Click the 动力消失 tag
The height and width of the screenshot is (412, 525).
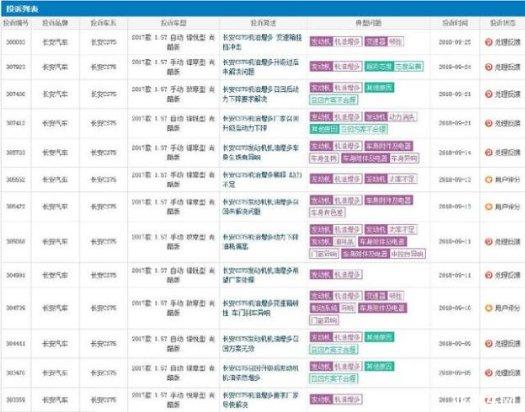pyautogui.click(x=402, y=117)
